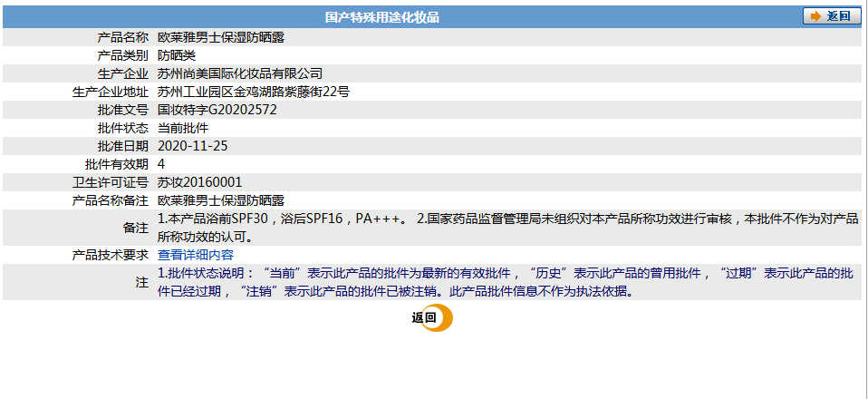Click the 生产企业 label
The width and height of the screenshot is (868, 399).
coord(123,73)
